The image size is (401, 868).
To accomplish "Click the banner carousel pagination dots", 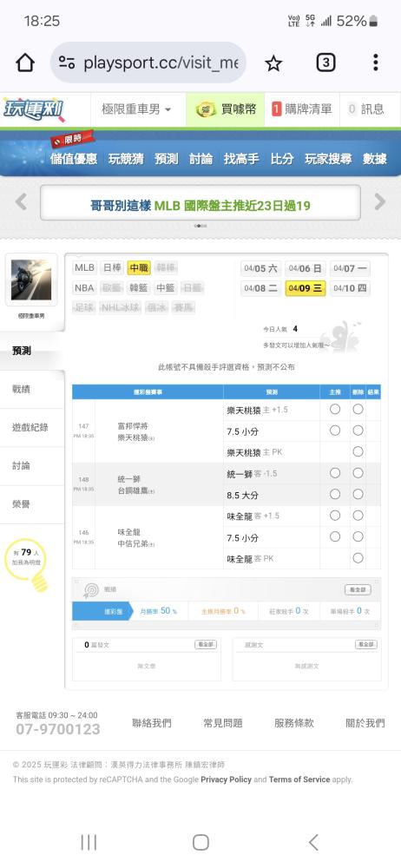I will tap(200, 226).
